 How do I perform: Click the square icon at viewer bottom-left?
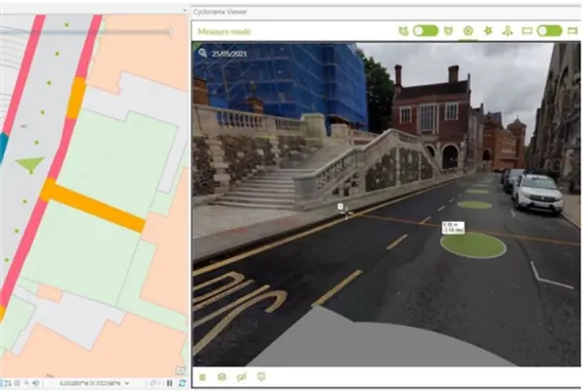[203, 376]
